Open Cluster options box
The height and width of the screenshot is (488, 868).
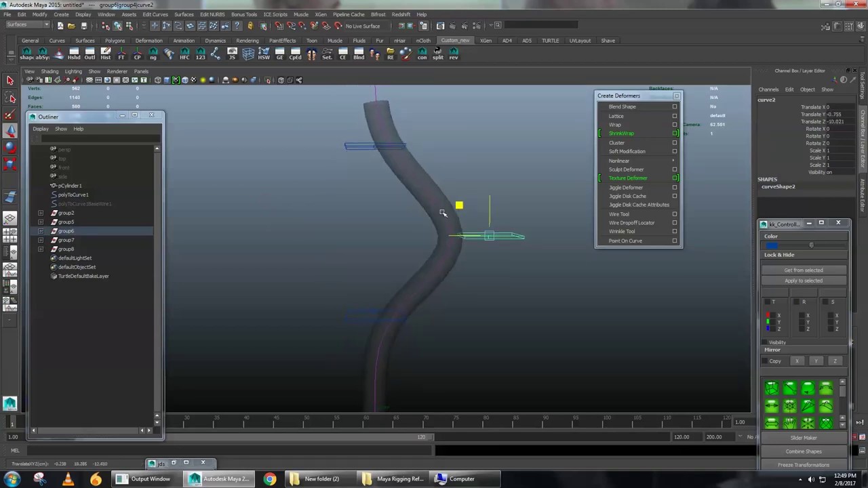click(x=674, y=142)
